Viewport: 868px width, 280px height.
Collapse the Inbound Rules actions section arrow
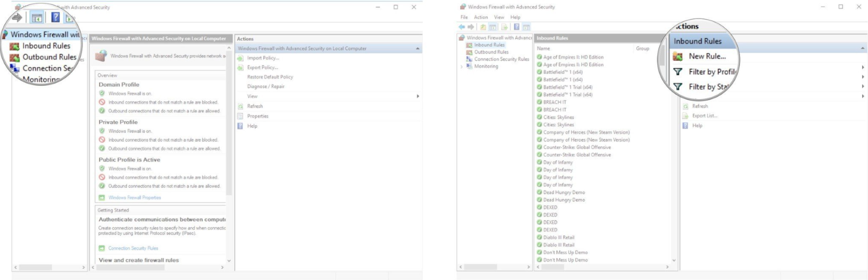pyautogui.click(x=863, y=49)
